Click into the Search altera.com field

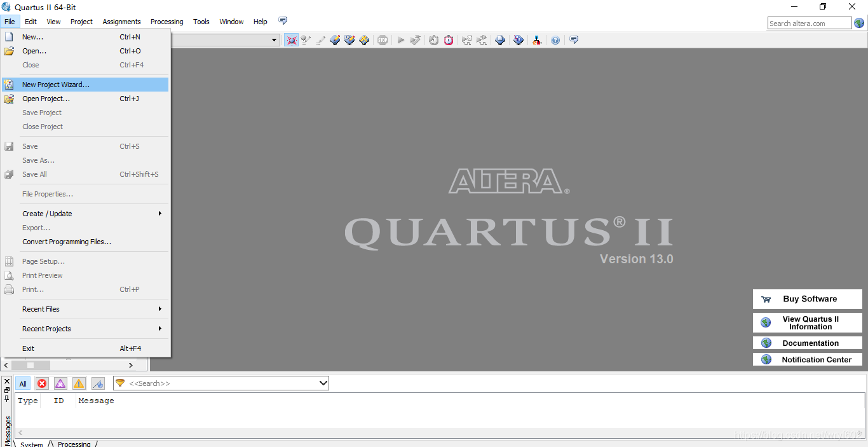(x=810, y=24)
